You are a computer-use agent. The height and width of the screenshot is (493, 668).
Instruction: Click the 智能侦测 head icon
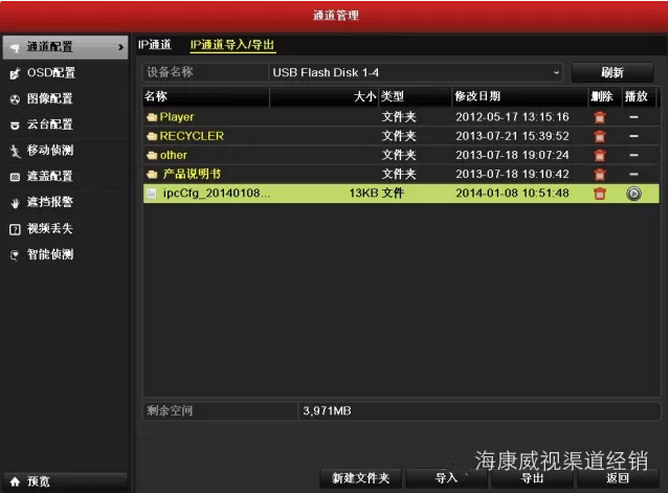click(x=14, y=255)
